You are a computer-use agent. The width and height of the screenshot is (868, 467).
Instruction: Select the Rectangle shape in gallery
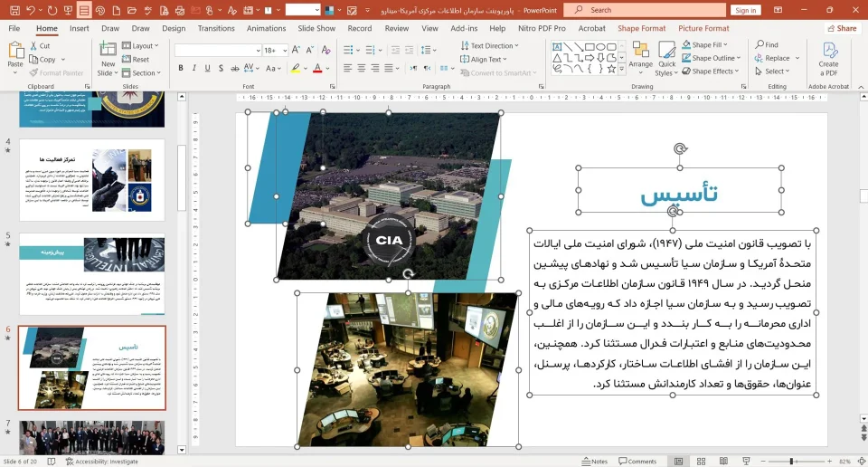click(x=590, y=47)
